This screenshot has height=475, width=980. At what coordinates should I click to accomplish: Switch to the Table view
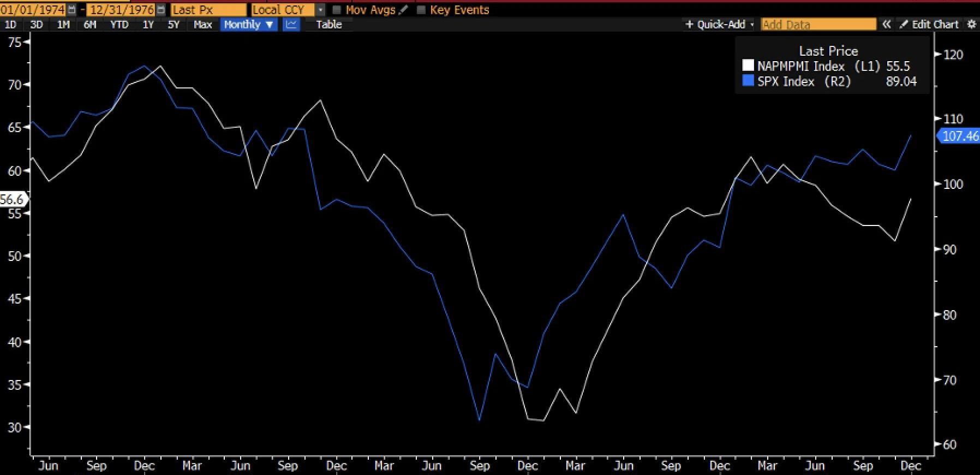(328, 25)
